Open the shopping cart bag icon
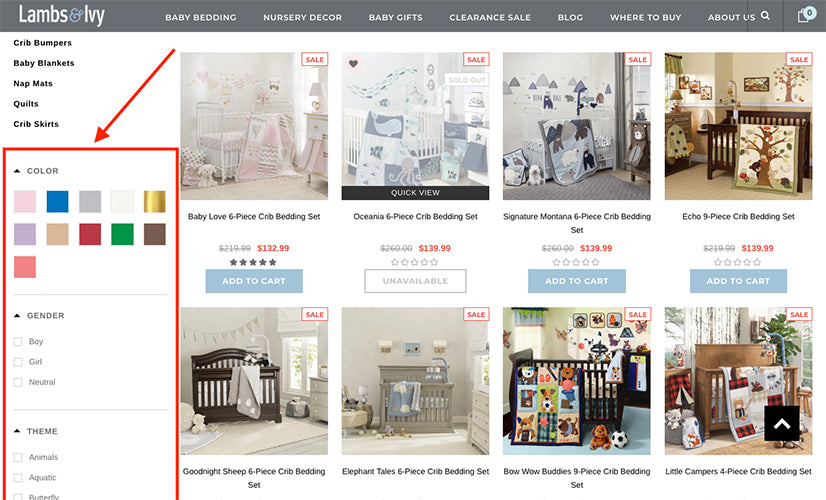826x500 pixels. [x=805, y=15]
